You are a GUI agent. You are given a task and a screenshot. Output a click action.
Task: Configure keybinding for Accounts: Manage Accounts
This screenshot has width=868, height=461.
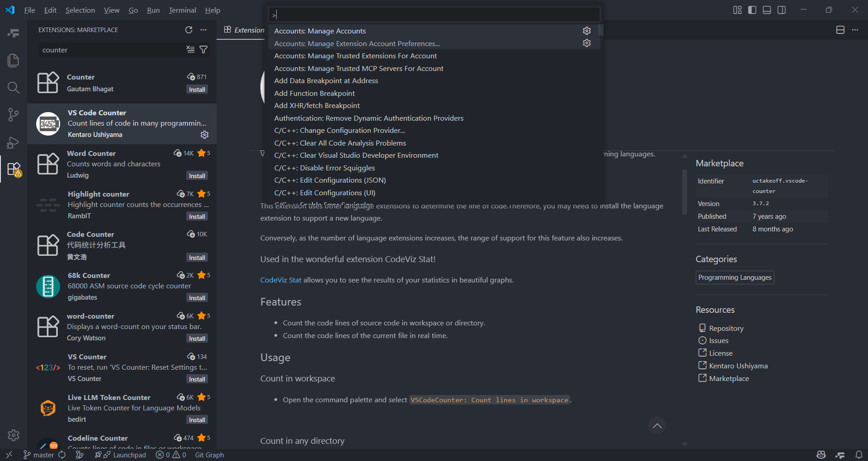[x=587, y=31]
